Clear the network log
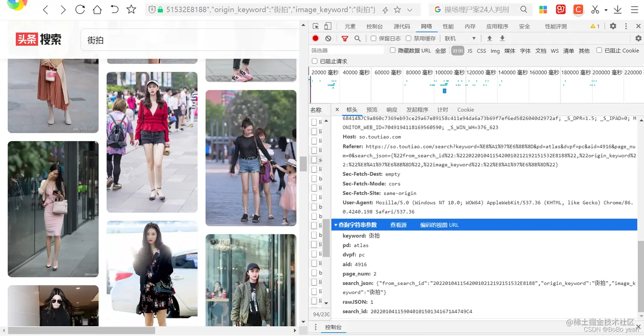644x336 pixels. pos(328,38)
